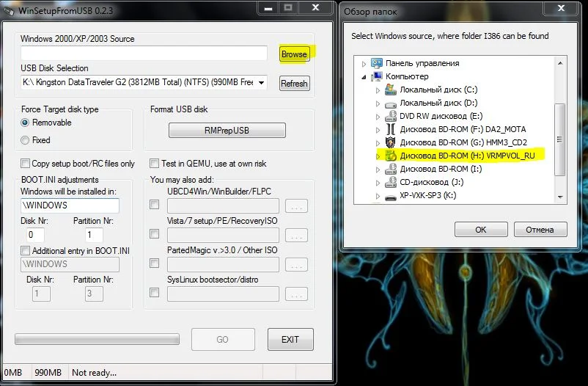588x386 pixels.
Task: Tick the UBCD4Win/WinBuilder/FLPC checkbox
Action: 154,204
